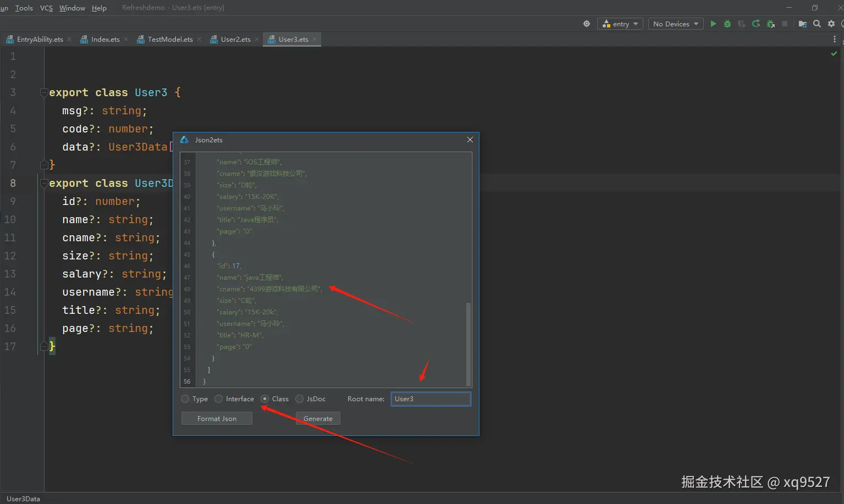Image resolution: width=844 pixels, height=504 pixels.
Task: Switch to the Index.ets tab
Action: (x=105, y=39)
